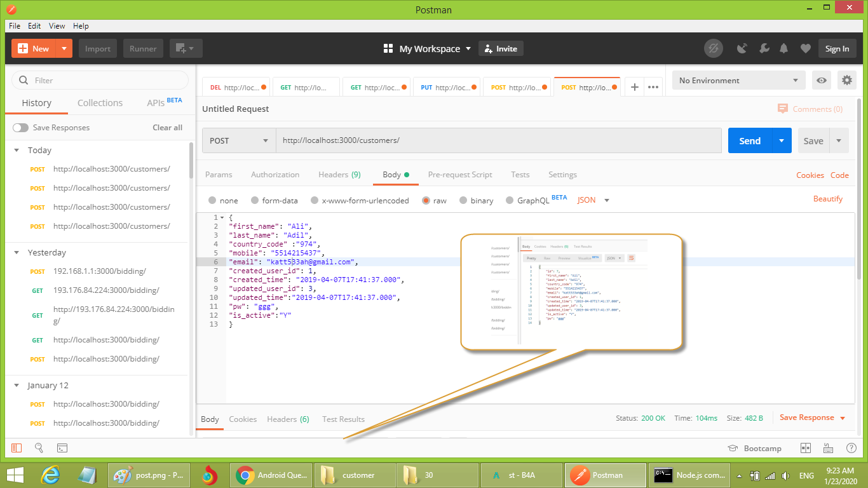
Task: Open the Runner button
Action: tap(143, 49)
